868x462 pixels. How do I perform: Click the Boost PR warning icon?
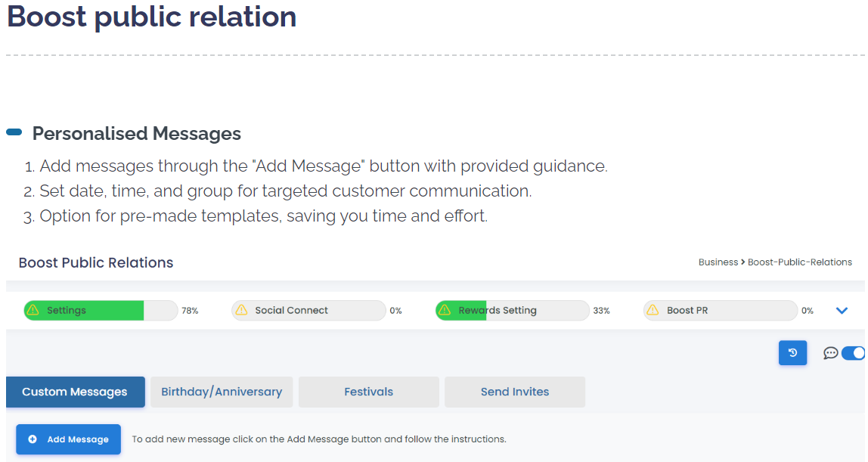(x=653, y=310)
